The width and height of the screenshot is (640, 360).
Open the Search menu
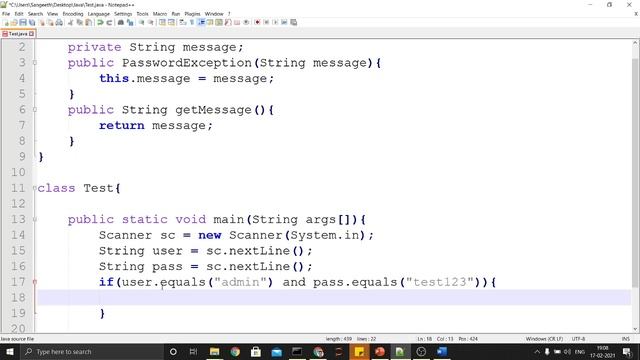coord(35,14)
